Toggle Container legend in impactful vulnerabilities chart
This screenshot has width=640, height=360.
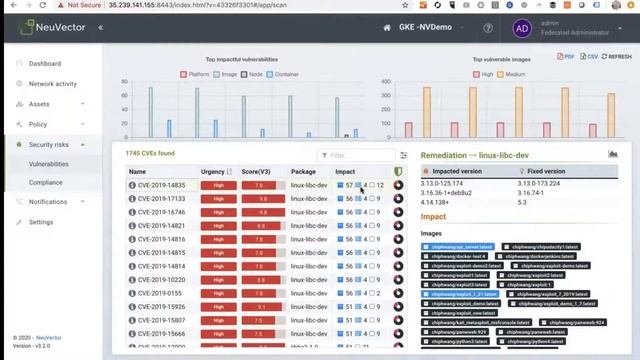click(x=282, y=74)
